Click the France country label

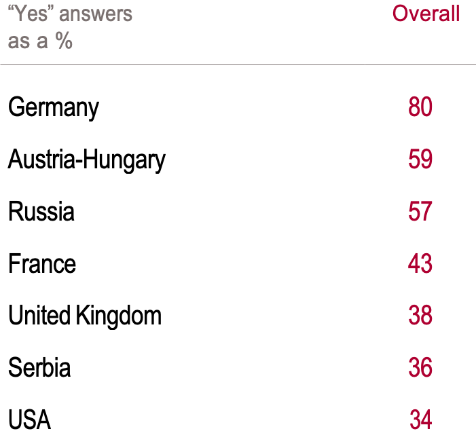(42, 263)
